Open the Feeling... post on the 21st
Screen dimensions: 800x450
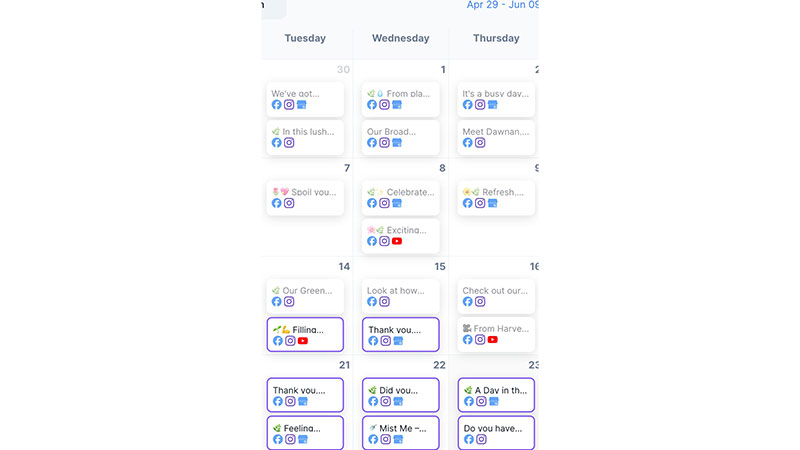[x=305, y=433]
